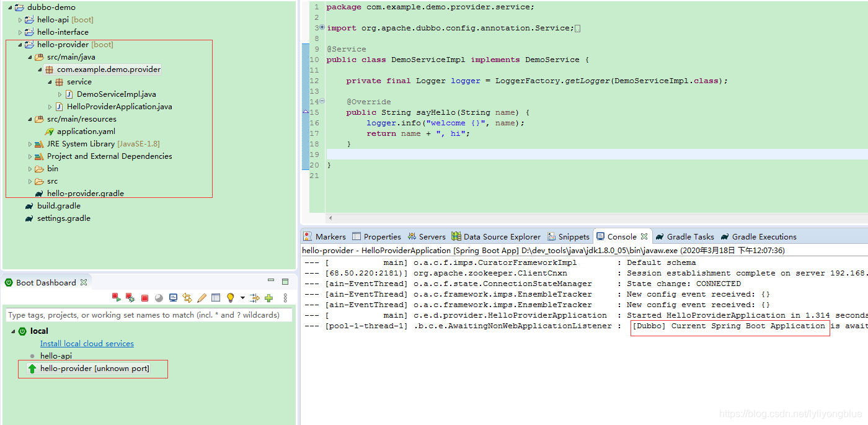Toggle the local target group collapse arrow
This screenshot has width=868, height=425.
[13, 331]
